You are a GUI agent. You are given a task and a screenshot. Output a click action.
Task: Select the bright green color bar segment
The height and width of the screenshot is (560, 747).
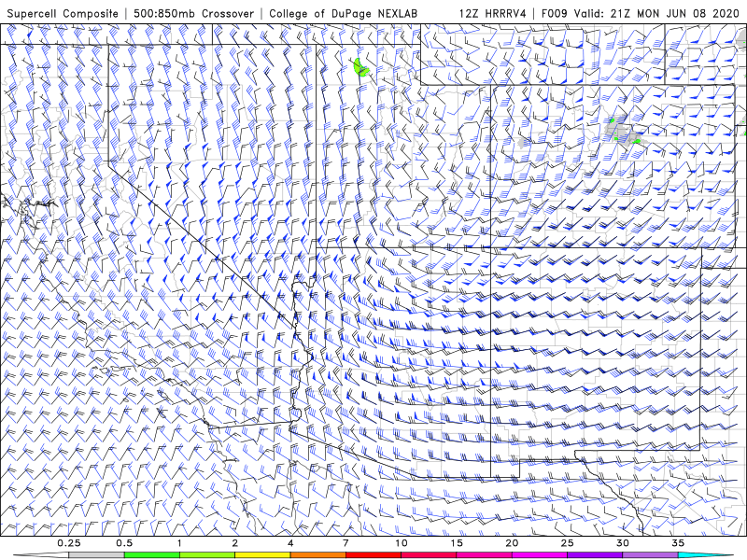point(152,555)
